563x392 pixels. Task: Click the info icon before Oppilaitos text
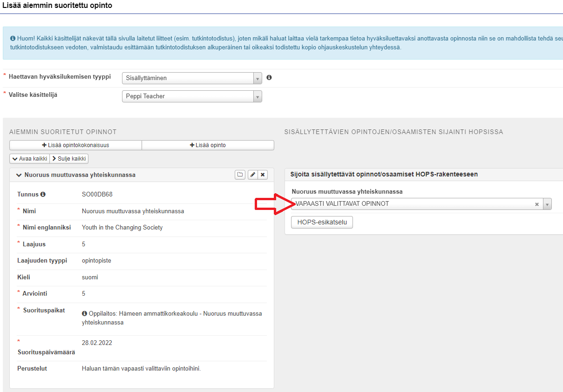(85, 313)
